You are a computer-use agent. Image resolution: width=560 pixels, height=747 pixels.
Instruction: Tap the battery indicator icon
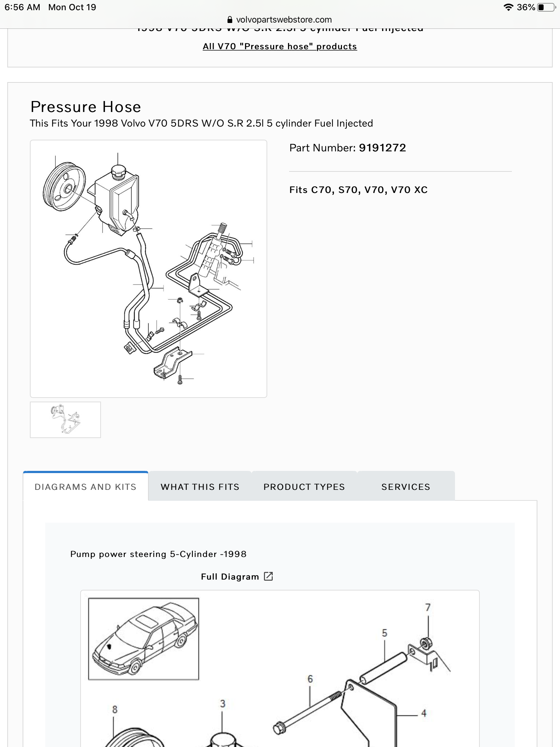point(545,7)
